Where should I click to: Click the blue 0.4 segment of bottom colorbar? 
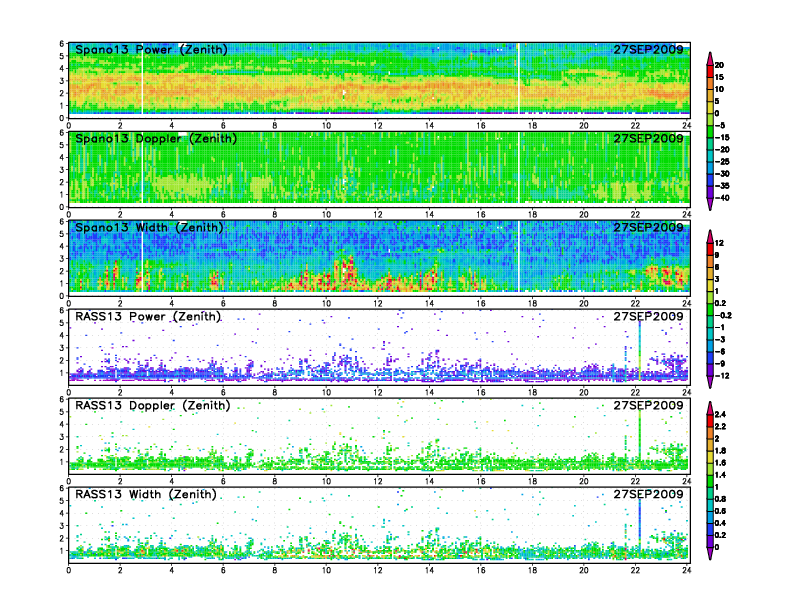[710, 529]
